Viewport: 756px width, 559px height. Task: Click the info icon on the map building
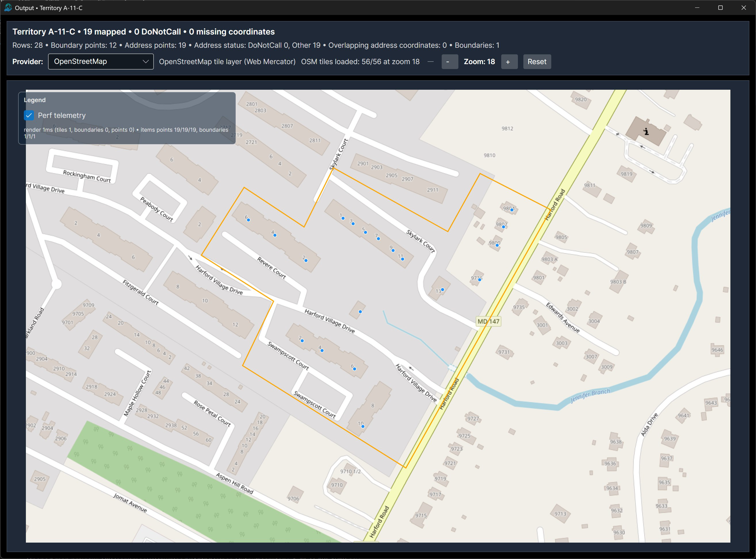(x=646, y=132)
